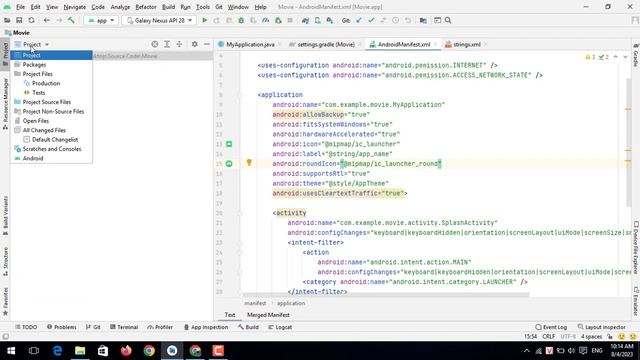Viewport: 640px width, 360px height.
Task: Open the Problems tool window
Action: [x=61, y=327]
